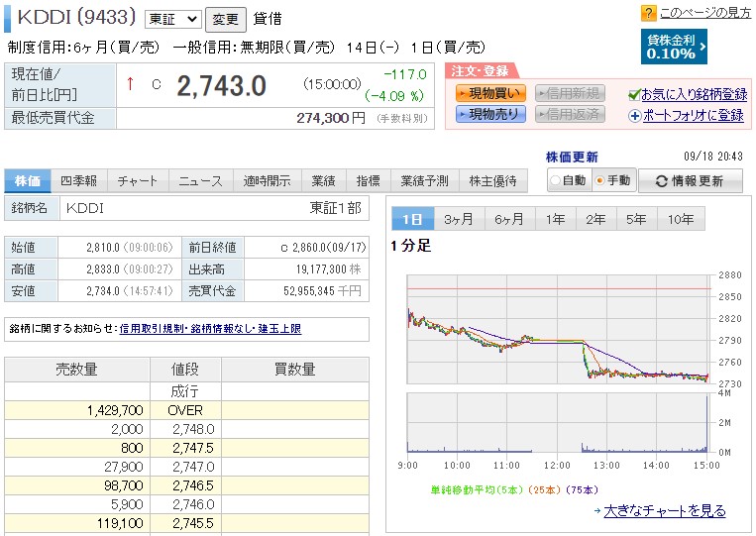The height and width of the screenshot is (536, 756).
Task: Click the green checkmark favorite icon
Action: pyautogui.click(x=634, y=95)
